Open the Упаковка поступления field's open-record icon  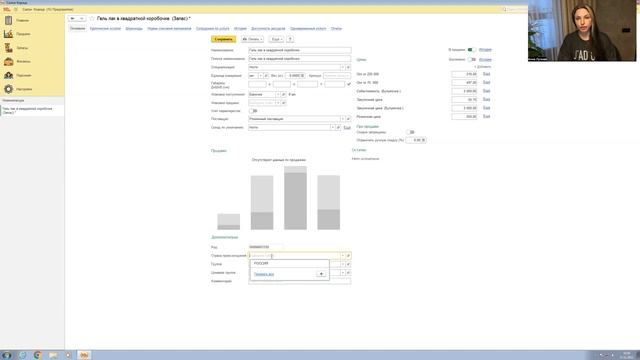[x=284, y=94]
